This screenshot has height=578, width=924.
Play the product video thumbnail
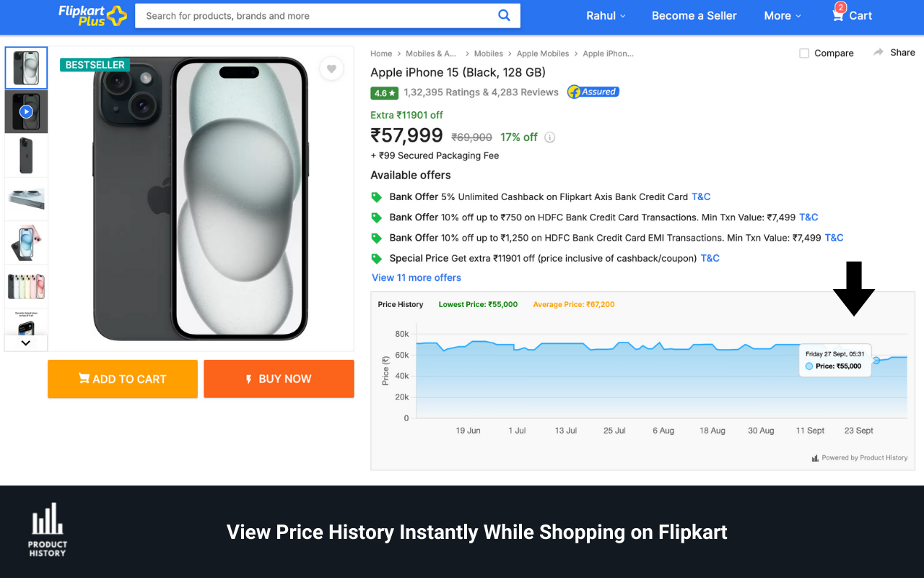[26, 111]
